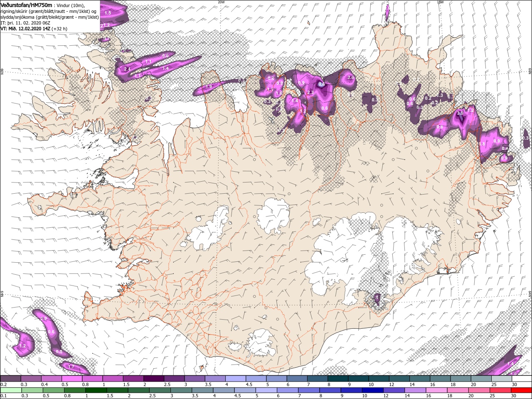Image resolution: width=532 pixels, height=399 pixels.
Task: Click the initial time 'IT: þri. 11. 02. 2020 06Z'
Action: click(x=25, y=23)
